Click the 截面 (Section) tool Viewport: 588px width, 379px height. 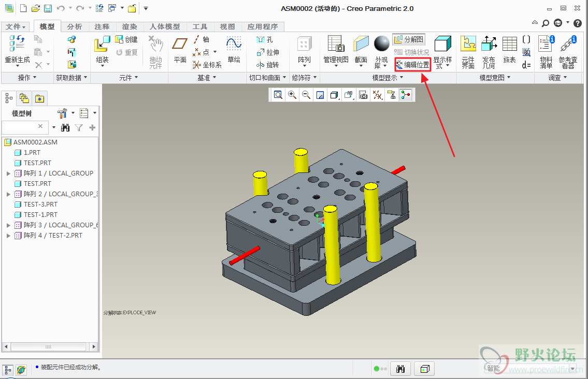click(361, 51)
